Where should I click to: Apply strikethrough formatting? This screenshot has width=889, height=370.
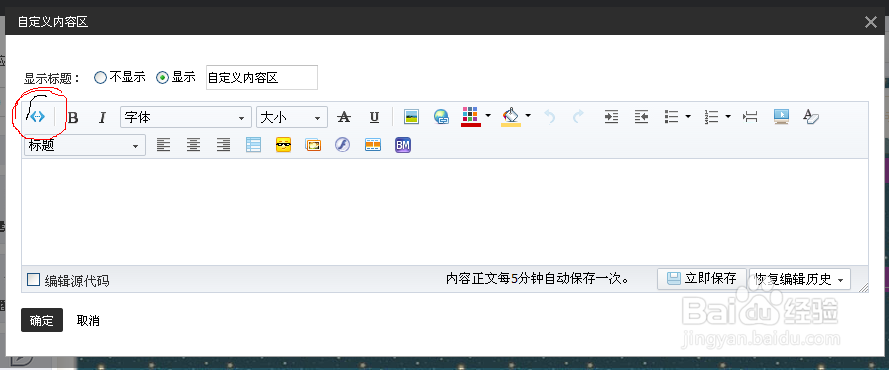tap(344, 117)
